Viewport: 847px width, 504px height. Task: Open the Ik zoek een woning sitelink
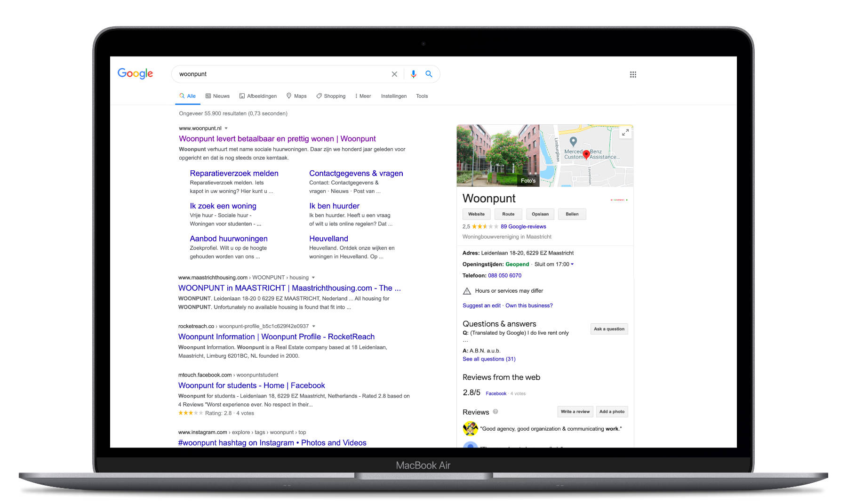coord(223,206)
